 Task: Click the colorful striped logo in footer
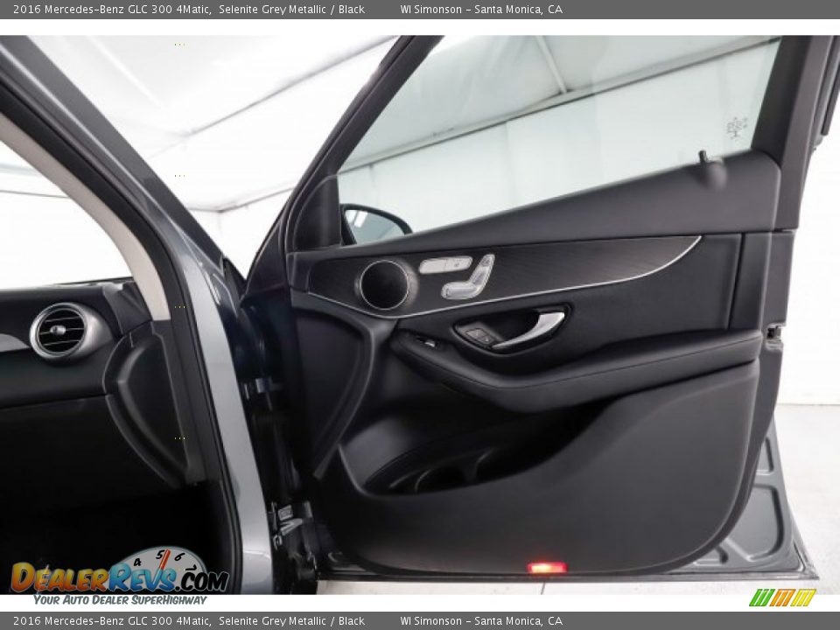pyautogui.click(x=782, y=598)
